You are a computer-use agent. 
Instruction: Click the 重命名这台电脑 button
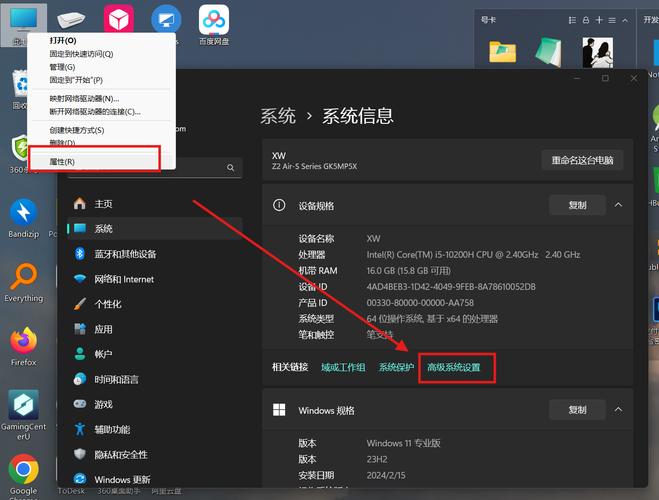point(582,160)
